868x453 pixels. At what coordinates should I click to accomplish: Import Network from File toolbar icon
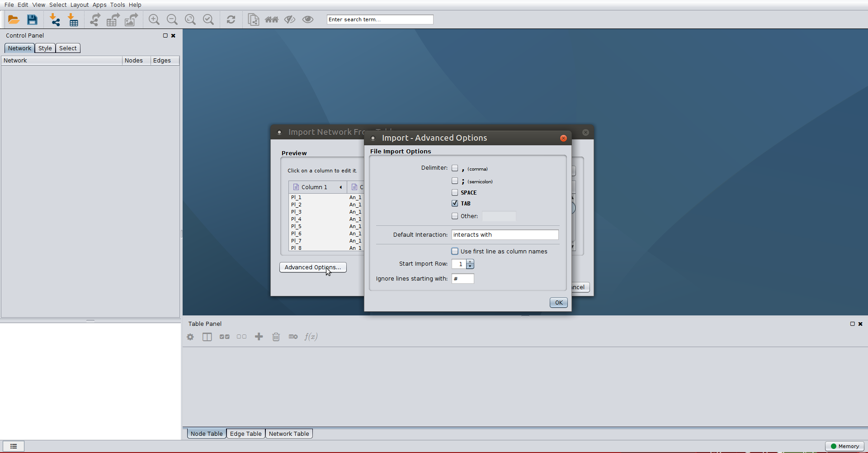55,19
